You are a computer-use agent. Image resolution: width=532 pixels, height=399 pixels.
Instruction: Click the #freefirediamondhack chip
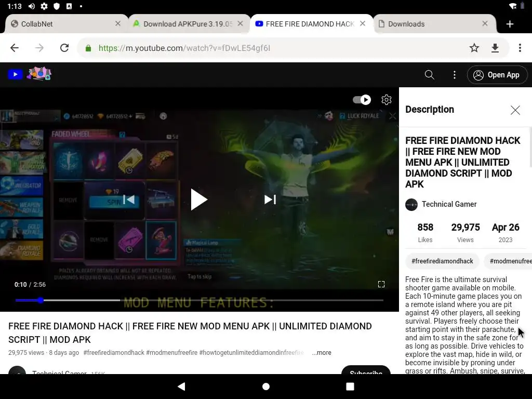(x=442, y=261)
